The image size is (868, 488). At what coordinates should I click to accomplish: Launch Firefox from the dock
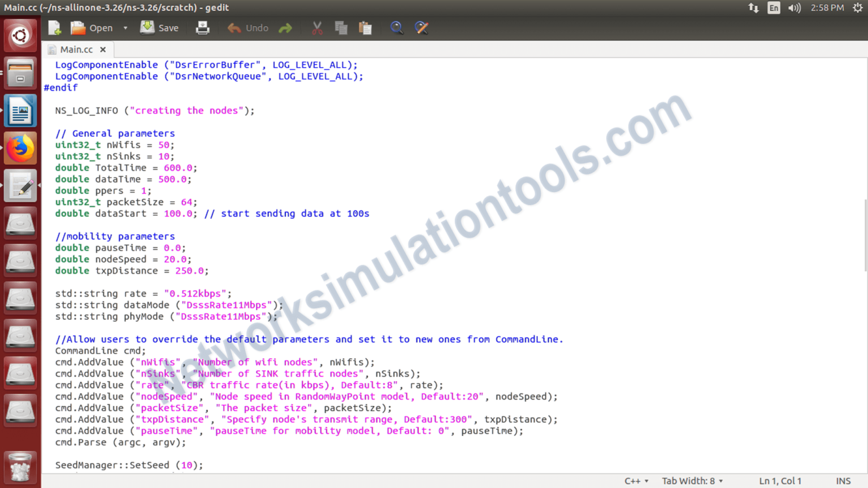pos(20,147)
